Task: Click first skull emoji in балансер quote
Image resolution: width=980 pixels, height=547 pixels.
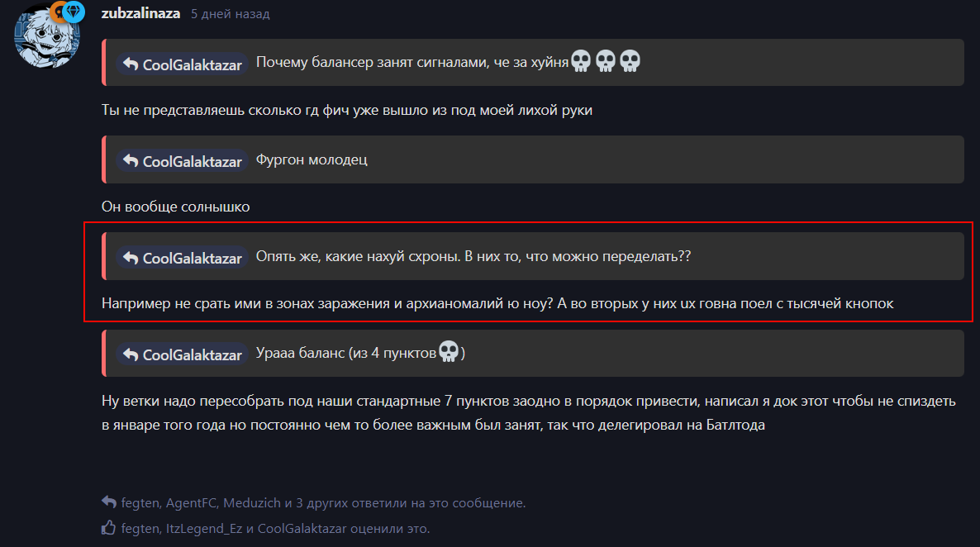Action: [581, 61]
